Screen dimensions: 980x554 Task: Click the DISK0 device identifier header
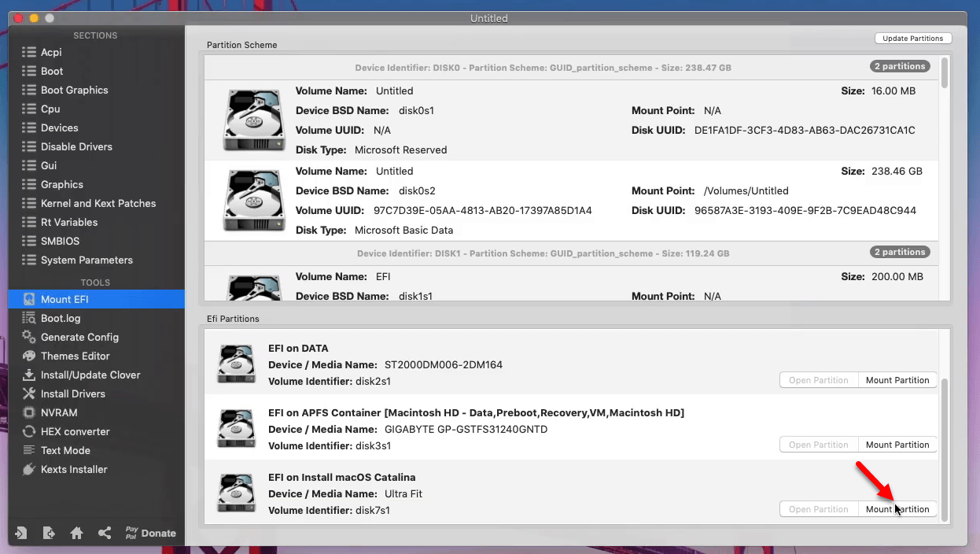point(543,68)
